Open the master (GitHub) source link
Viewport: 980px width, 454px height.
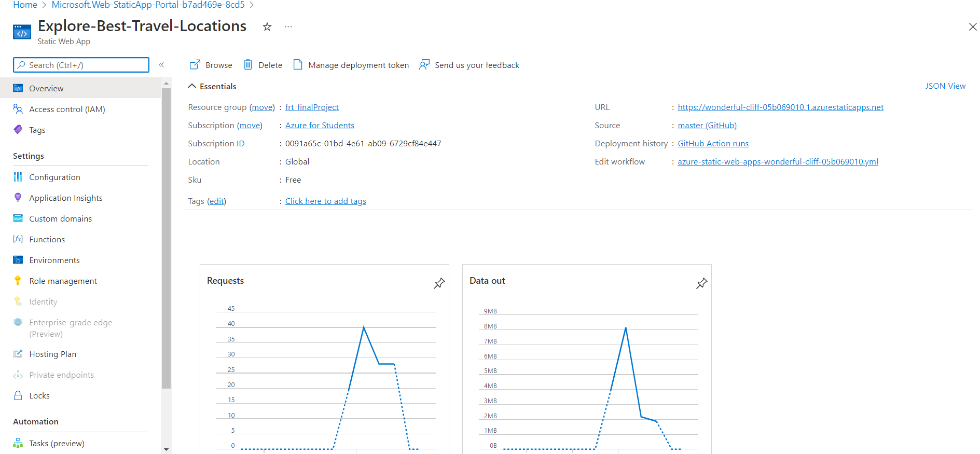click(707, 126)
